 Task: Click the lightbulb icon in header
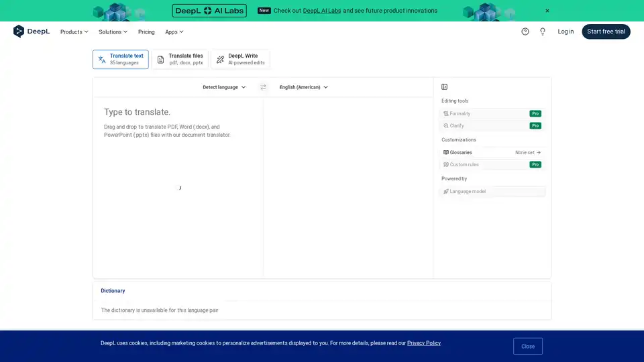[x=543, y=32]
